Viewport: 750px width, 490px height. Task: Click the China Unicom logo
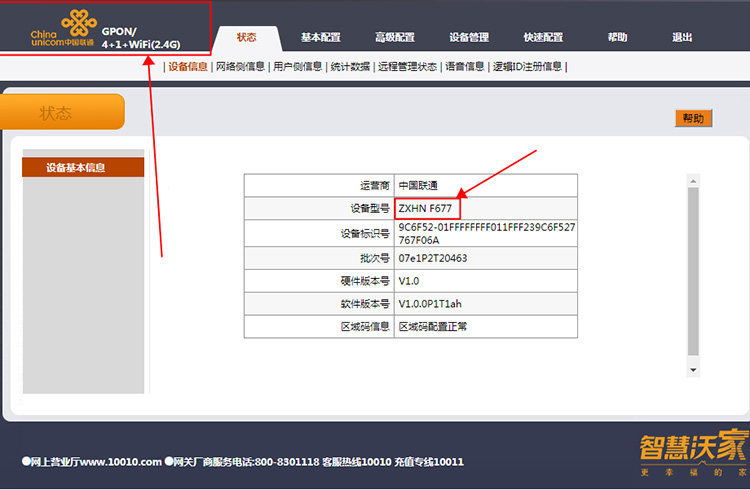tap(63, 28)
